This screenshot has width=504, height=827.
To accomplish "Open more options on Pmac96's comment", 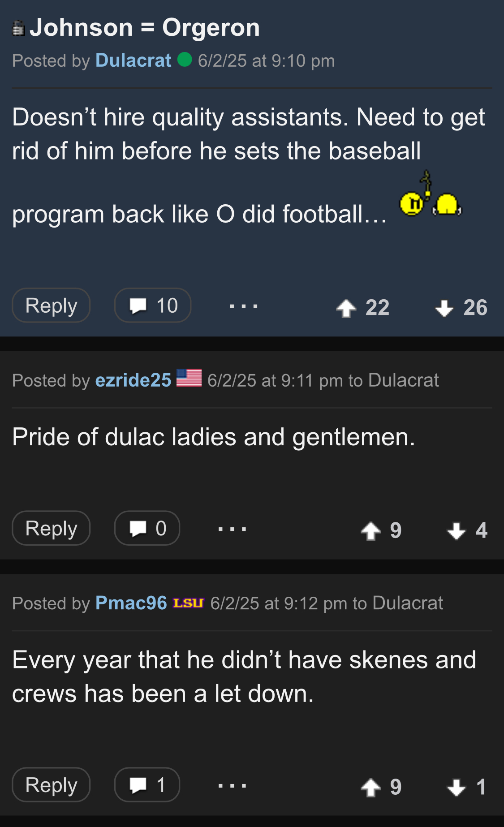I will click(232, 785).
